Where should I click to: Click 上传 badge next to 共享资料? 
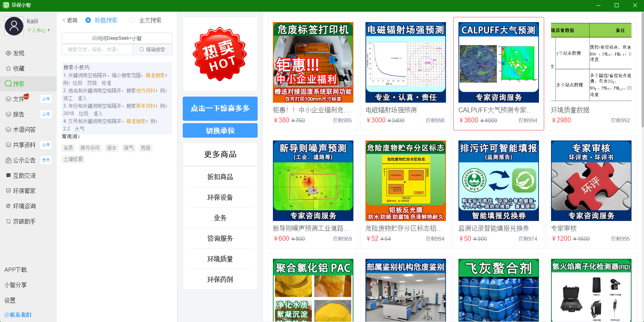coord(46,145)
